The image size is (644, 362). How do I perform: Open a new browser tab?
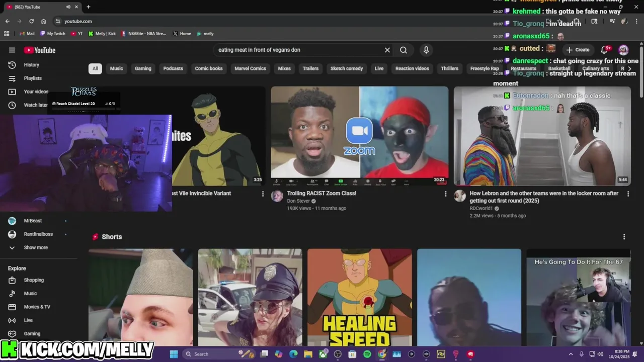(x=89, y=7)
